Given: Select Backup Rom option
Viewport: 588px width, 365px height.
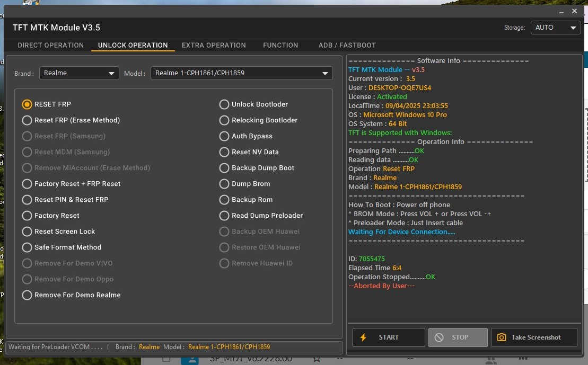Looking at the screenshot, I should point(224,200).
